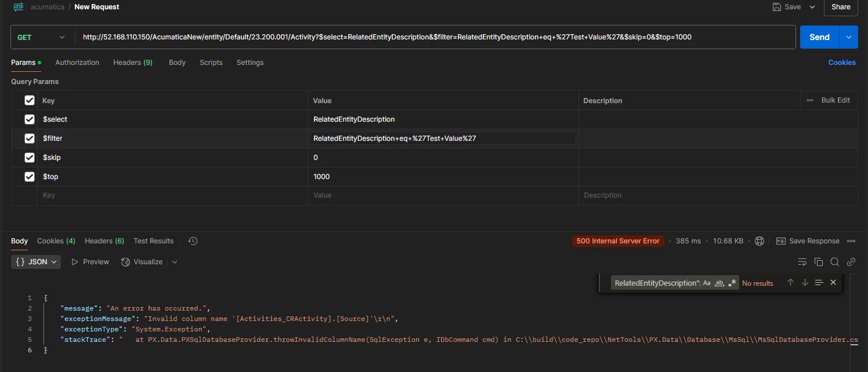
Task: Click the Send button
Action: point(819,37)
